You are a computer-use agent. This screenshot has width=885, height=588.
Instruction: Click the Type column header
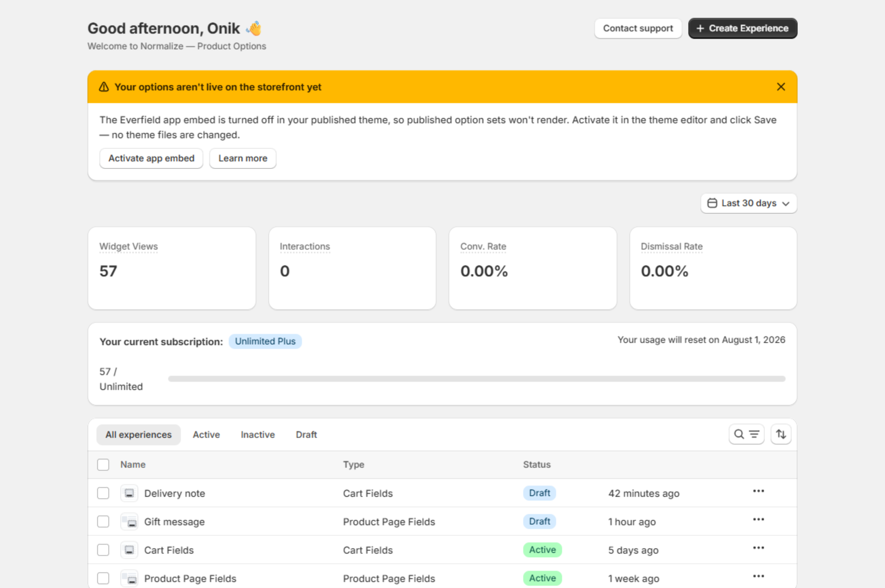click(354, 465)
